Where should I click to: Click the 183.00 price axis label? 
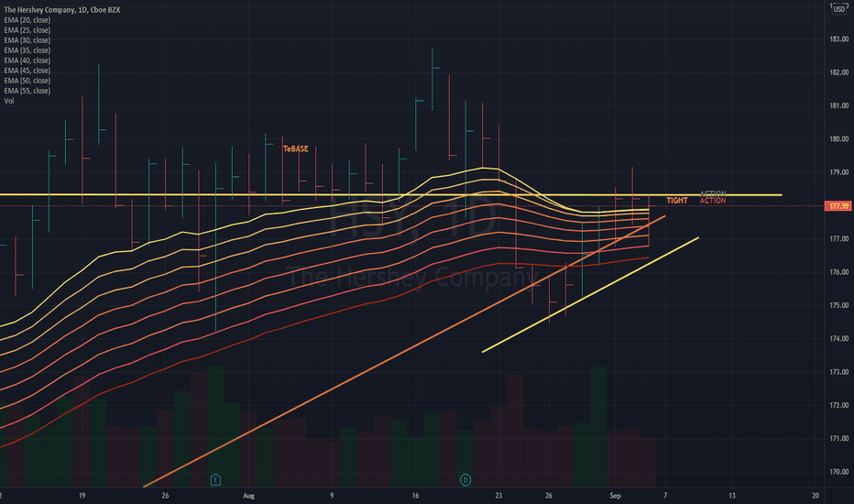(838, 39)
